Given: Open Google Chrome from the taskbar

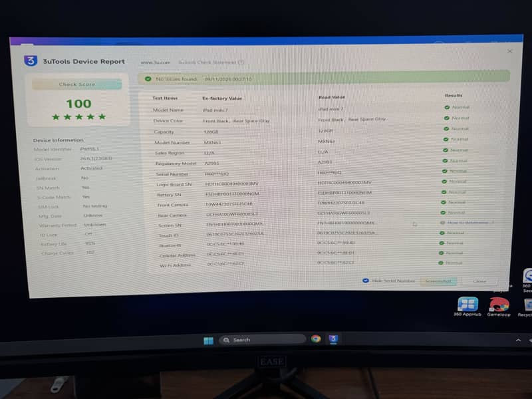Looking at the screenshot, I should coord(316,338).
